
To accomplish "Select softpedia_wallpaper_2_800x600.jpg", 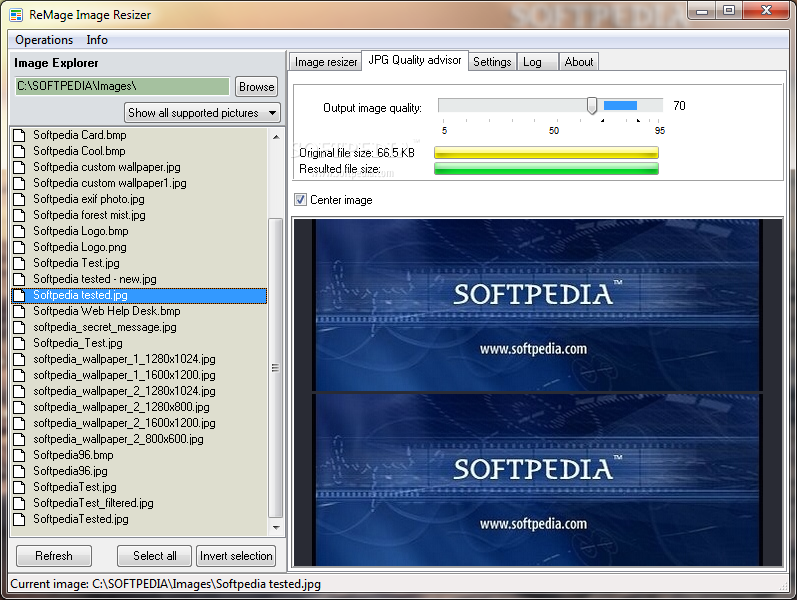I will (x=118, y=439).
